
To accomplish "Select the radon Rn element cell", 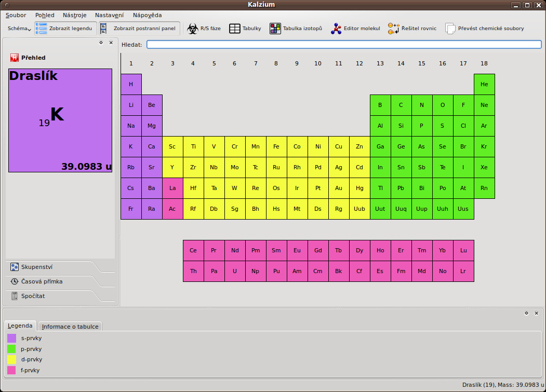I will pos(484,188).
